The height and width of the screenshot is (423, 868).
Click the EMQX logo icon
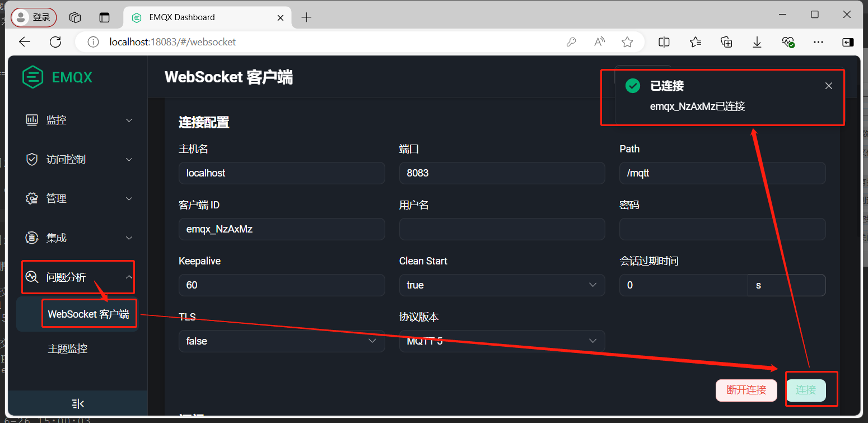pyautogui.click(x=33, y=77)
